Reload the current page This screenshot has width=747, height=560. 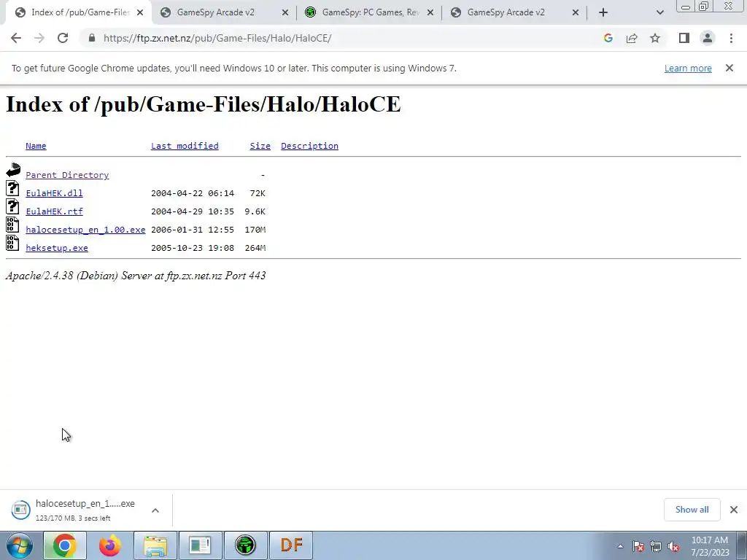point(63,38)
